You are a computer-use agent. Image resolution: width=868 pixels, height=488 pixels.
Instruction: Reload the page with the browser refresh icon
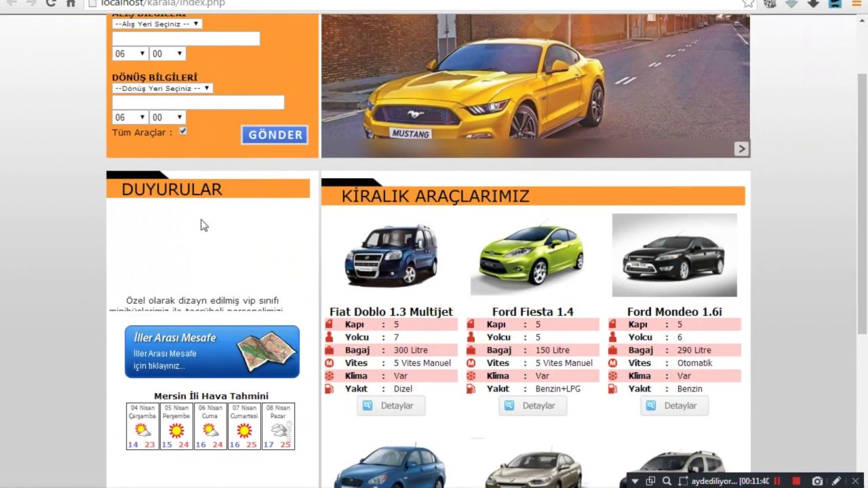pyautogui.click(x=51, y=3)
